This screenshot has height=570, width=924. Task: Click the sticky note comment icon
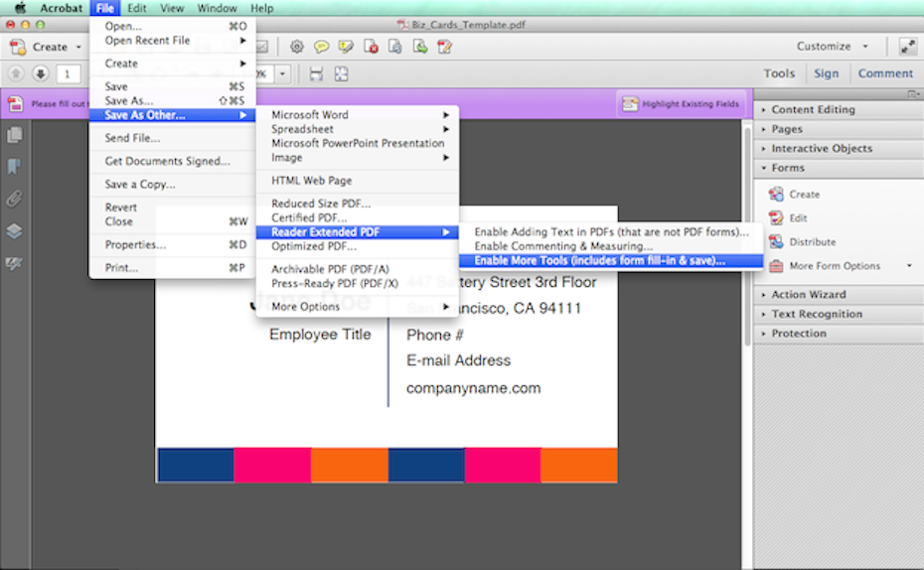[x=322, y=47]
